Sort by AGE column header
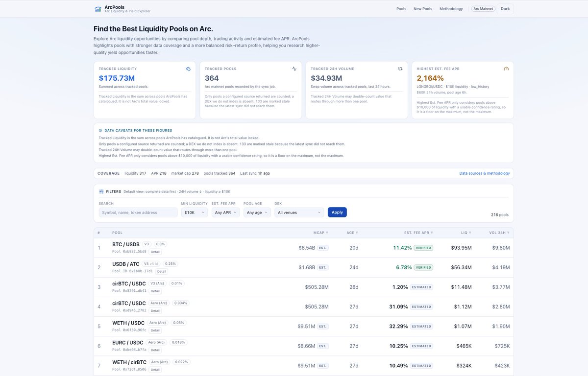Screen dimensions: 588x376 pos(352,233)
